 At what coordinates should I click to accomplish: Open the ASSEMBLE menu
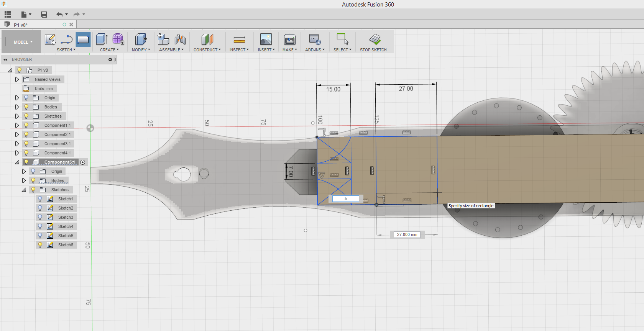(171, 50)
